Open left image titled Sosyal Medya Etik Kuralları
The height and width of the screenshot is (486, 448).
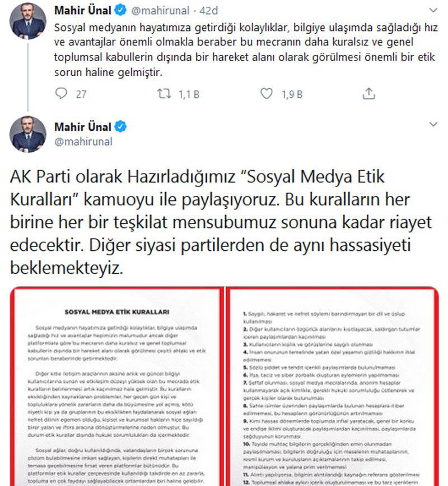(x=116, y=386)
